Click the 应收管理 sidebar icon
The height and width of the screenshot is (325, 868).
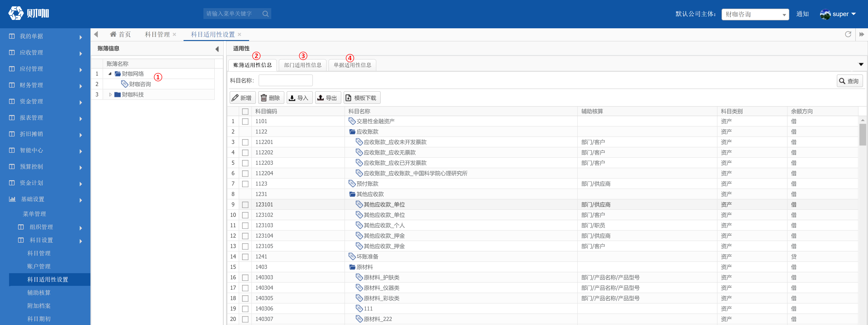(12, 52)
